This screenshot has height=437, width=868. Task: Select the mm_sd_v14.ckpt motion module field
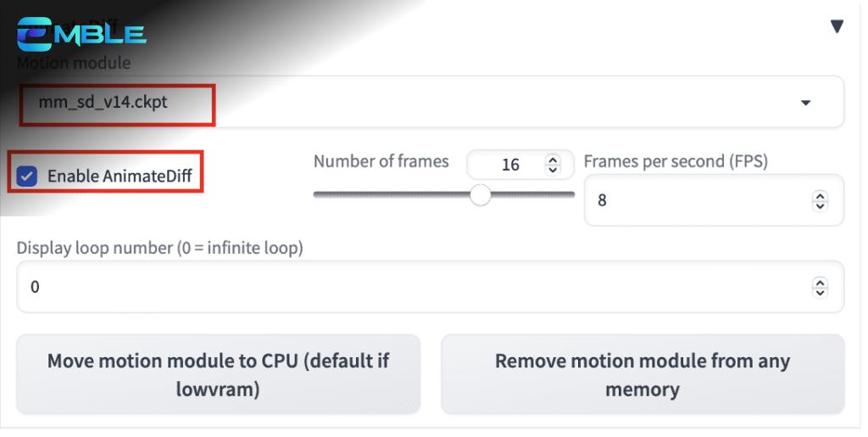[431, 102]
